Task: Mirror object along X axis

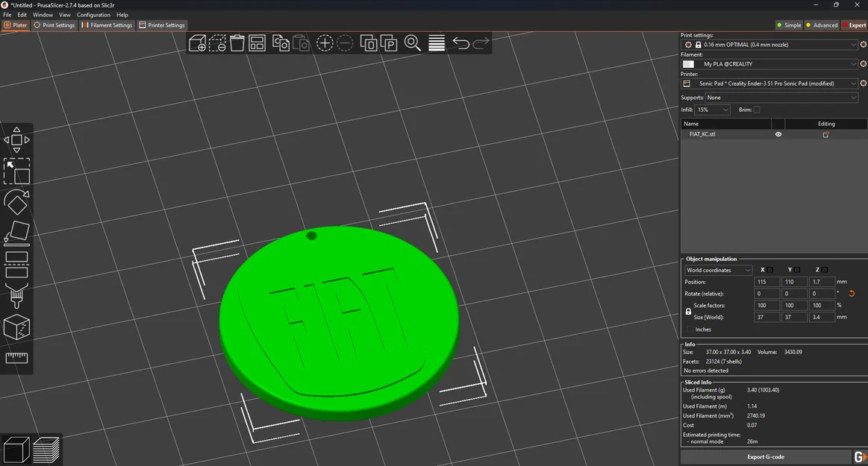Action: coord(769,270)
